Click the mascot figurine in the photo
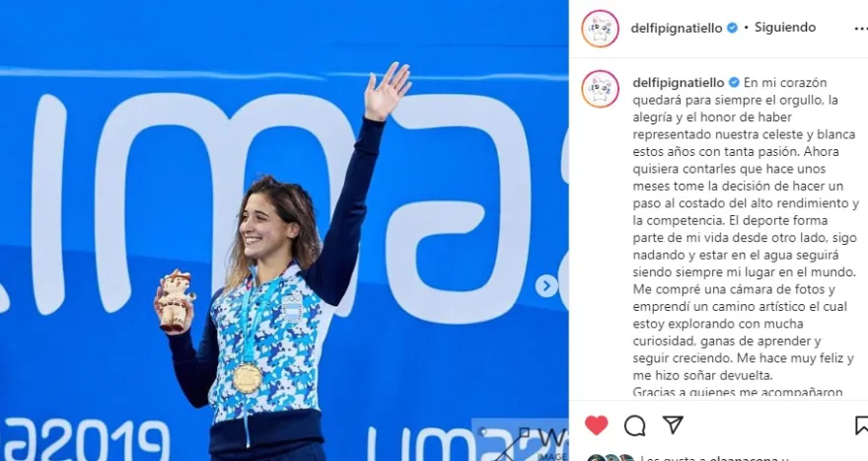The image size is (868, 461). 175,301
